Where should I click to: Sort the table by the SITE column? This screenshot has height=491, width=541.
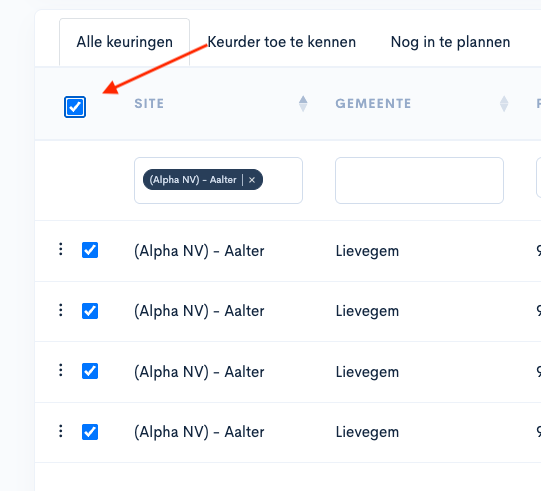tap(303, 104)
